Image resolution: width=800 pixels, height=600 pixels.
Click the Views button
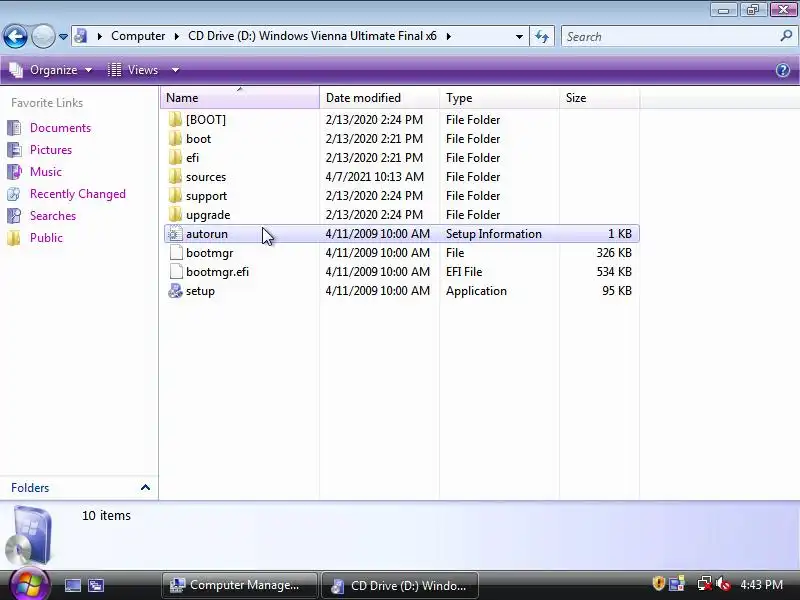click(134, 70)
